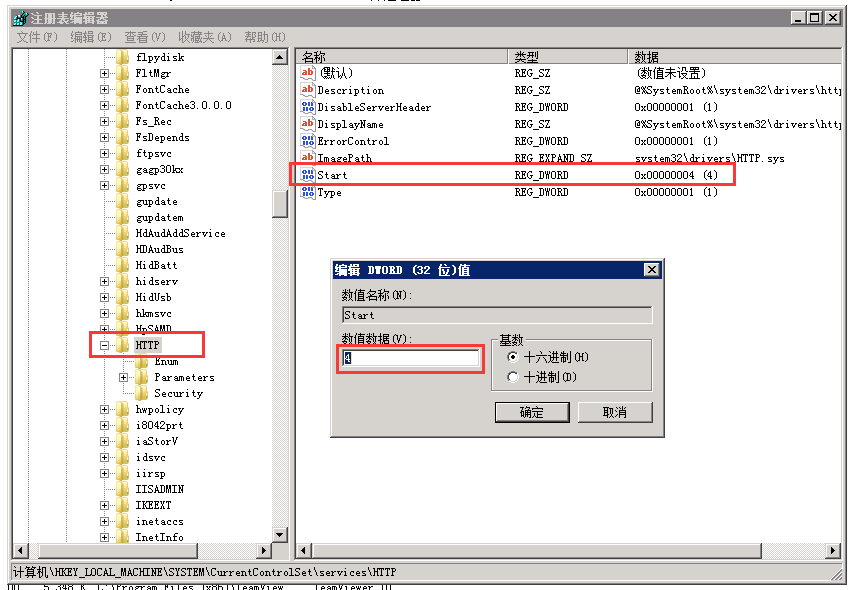Cancel the dialog with 取消

pos(615,412)
